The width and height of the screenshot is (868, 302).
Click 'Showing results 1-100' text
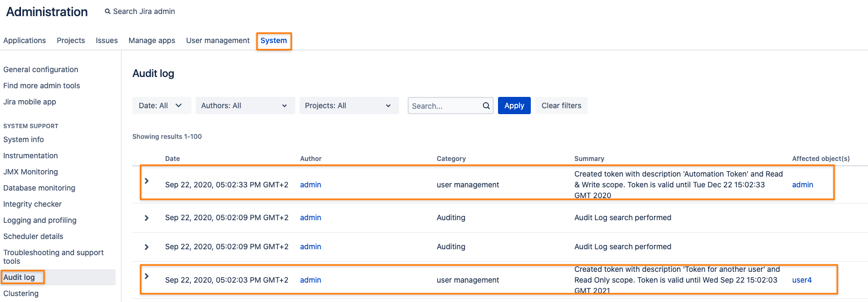tap(167, 137)
